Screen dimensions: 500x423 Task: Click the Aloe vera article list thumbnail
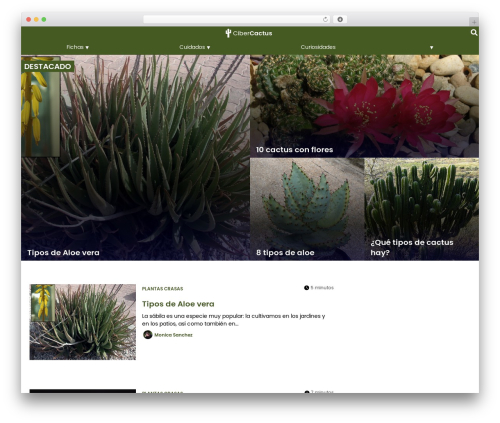83,322
